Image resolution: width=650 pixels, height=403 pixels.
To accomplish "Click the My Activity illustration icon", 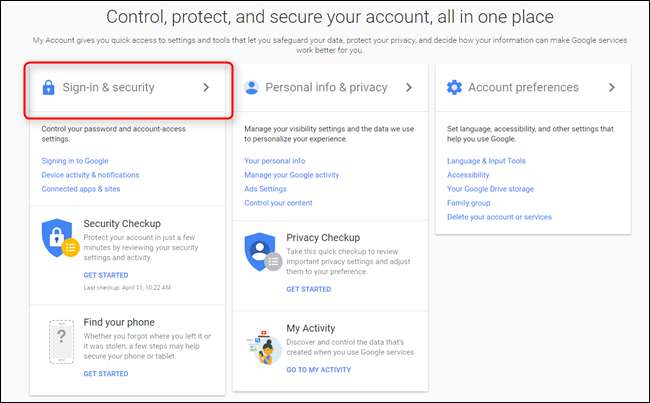I will [x=262, y=343].
